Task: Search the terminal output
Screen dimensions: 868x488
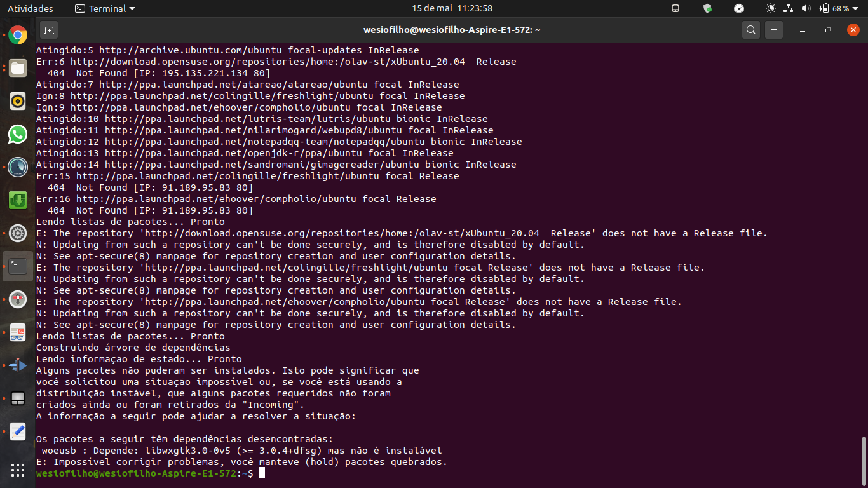Action: pos(751,30)
